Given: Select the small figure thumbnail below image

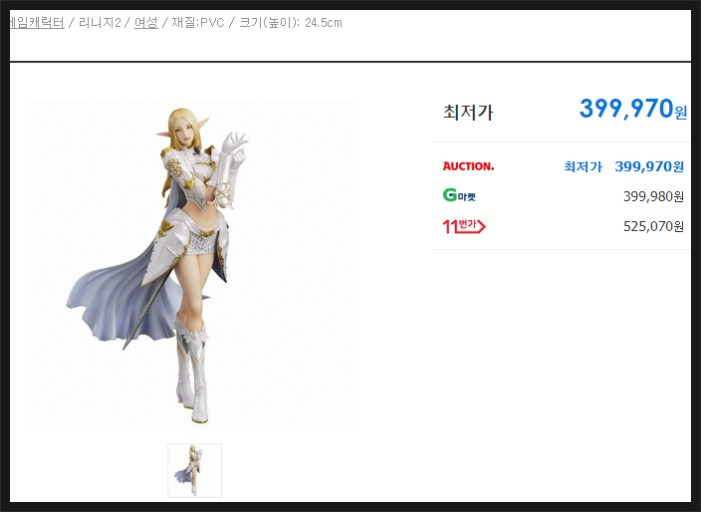Looking at the screenshot, I should click(194, 470).
